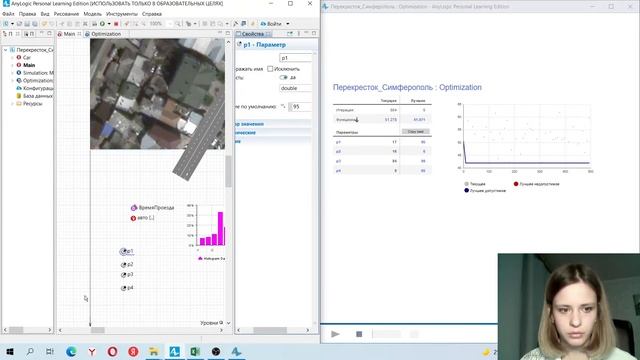This screenshot has width=640, height=360.
Task: Open the 100% zoom level dropdown
Action: (x=170, y=24)
